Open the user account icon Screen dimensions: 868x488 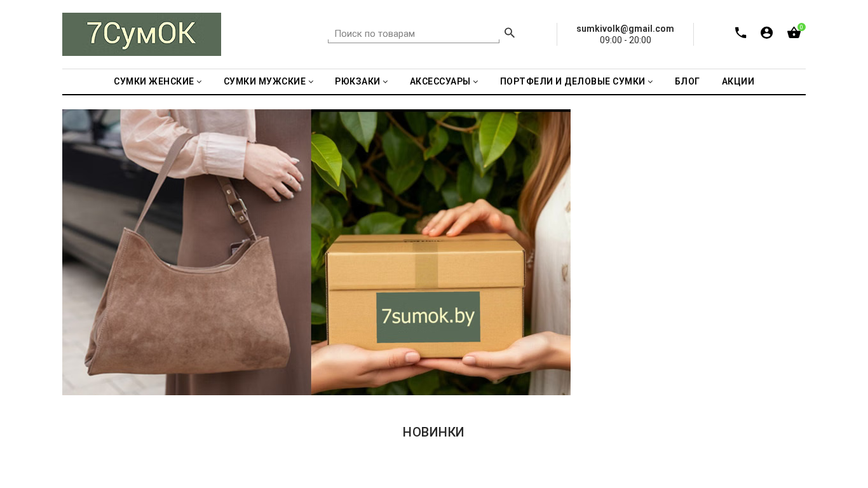[766, 32]
